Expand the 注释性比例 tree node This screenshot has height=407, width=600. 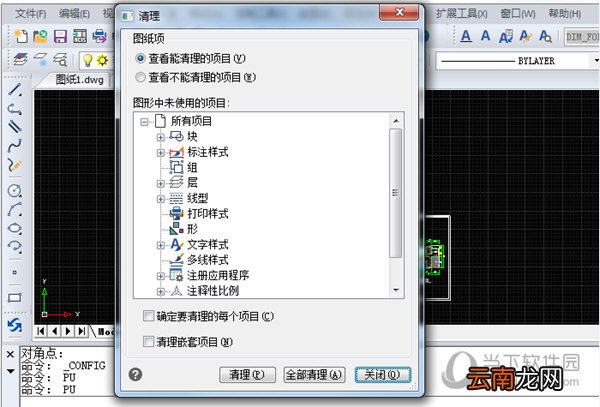[161, 291]
